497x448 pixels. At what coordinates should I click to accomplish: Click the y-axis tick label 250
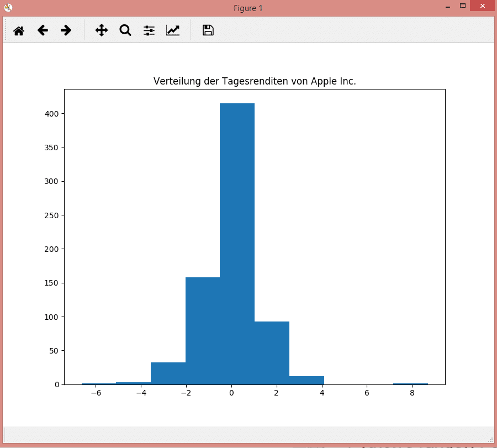click(x=52, y=215)
